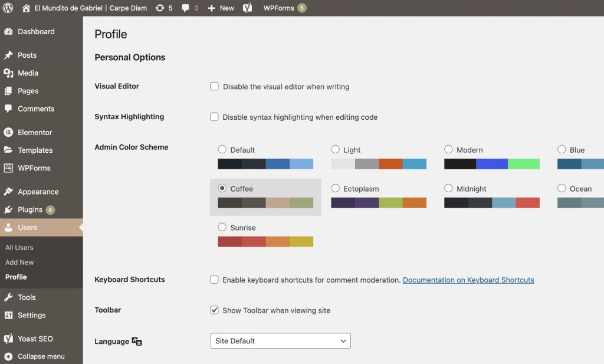The image size is (604, 364).
Task: Click the WordPress logo icon
Action: click(x=8, y=8)
